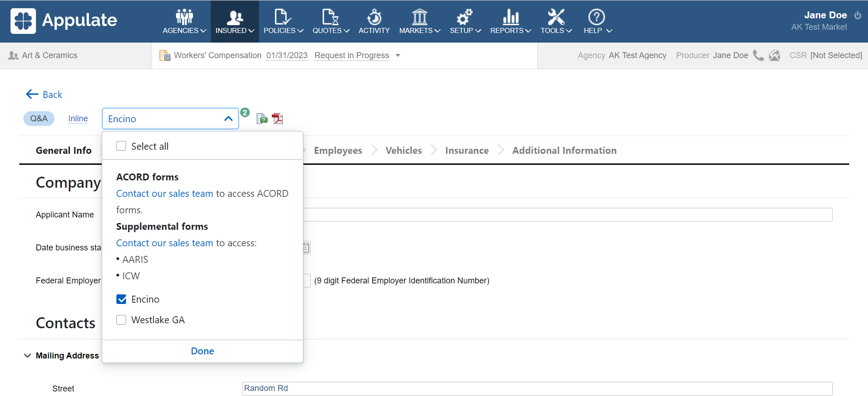This screenshot has width=868, height=396.
Task: Check the Westlake GA checkbox
Action: click(121, 320)
